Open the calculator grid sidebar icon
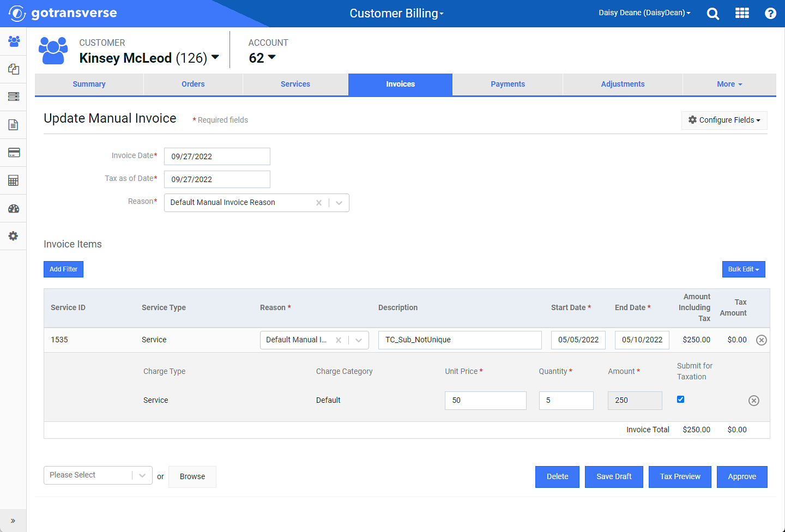The width and height of the screenshot is (785, 532). 14,180
